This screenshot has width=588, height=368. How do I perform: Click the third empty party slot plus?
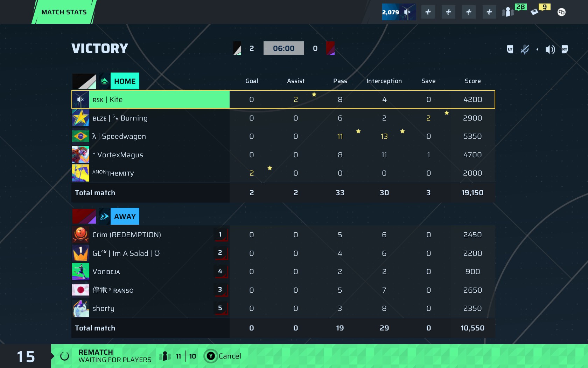coord(469,12)
